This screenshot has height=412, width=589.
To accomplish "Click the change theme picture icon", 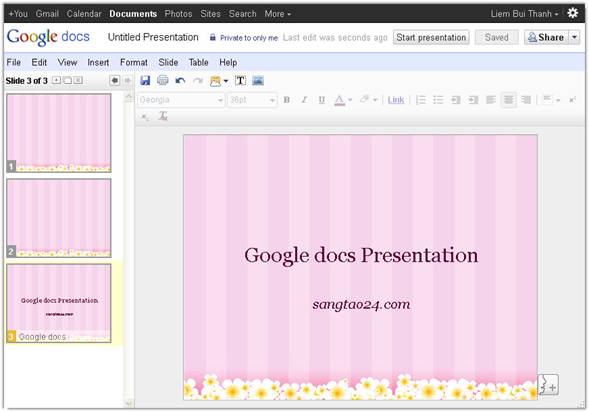I will coord(215,81).
